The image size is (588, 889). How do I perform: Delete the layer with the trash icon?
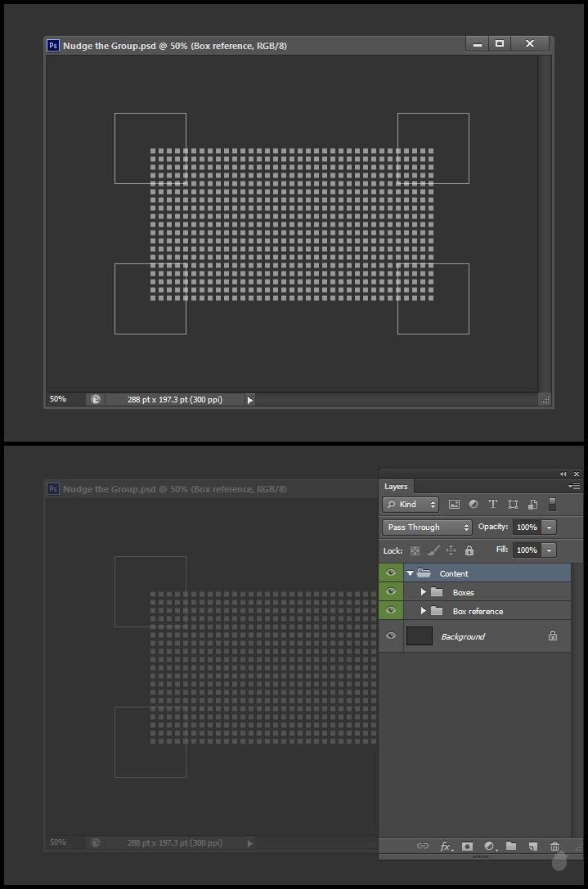point(554,846)
